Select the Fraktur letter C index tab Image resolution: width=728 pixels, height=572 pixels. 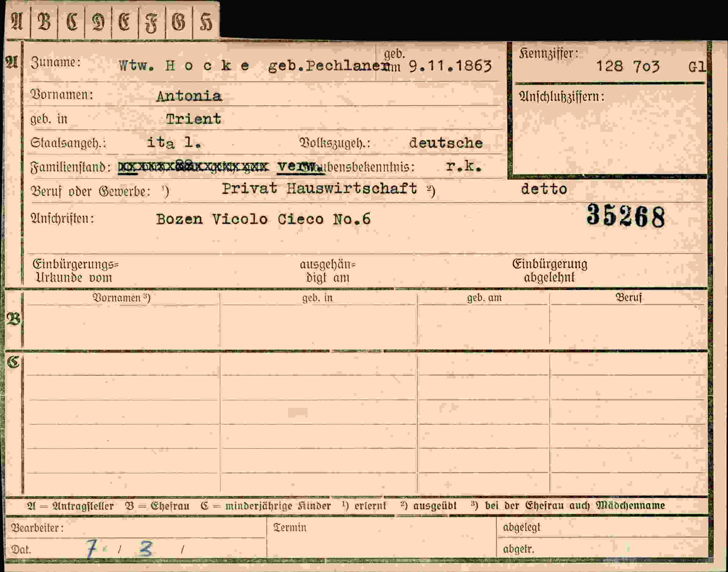click(x=71, y=21)
